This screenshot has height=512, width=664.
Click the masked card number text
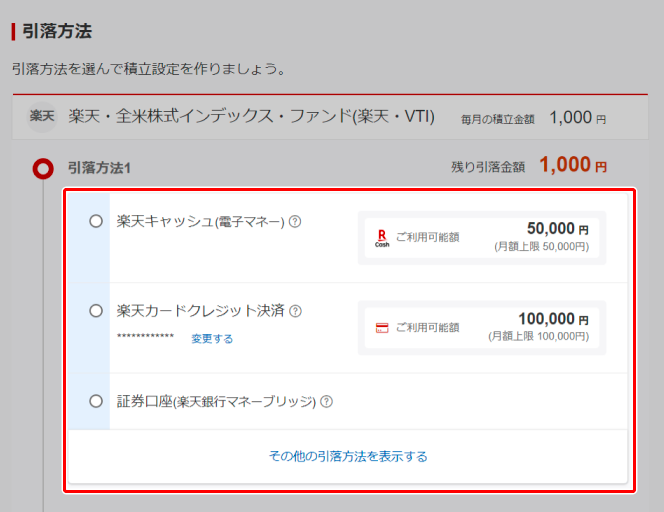click(x=145, y=338)
